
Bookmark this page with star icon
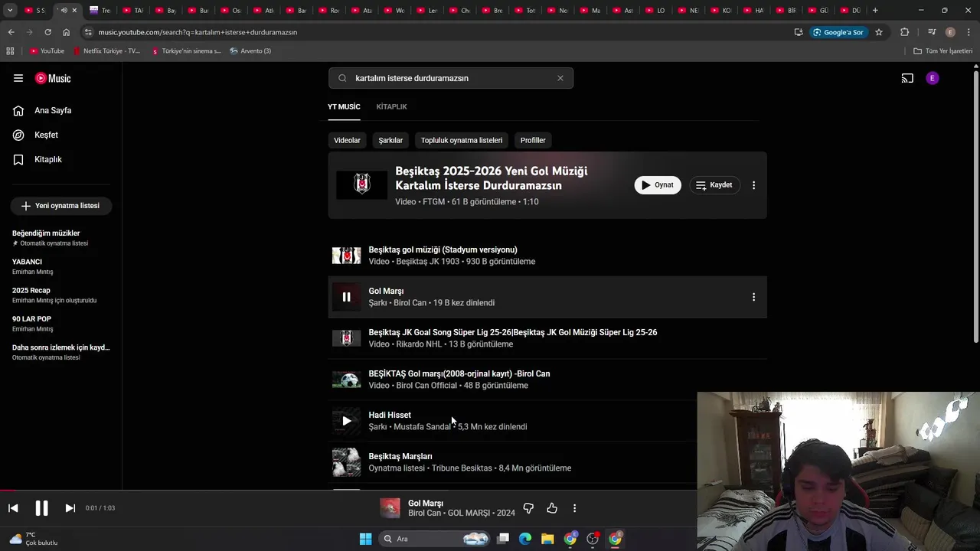pyautogui.click(x=879, y=32)
